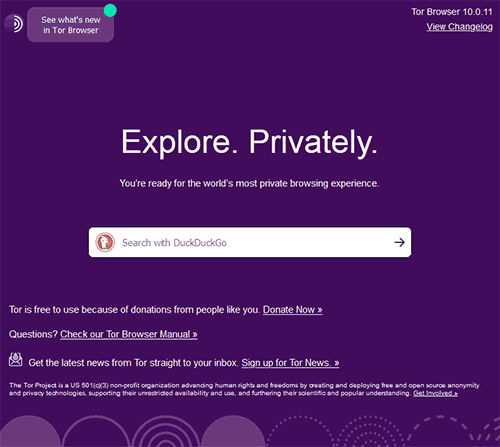The image size is (500, 447).
Task: Click the newsletter envelope icon
Action: (16, 360)
